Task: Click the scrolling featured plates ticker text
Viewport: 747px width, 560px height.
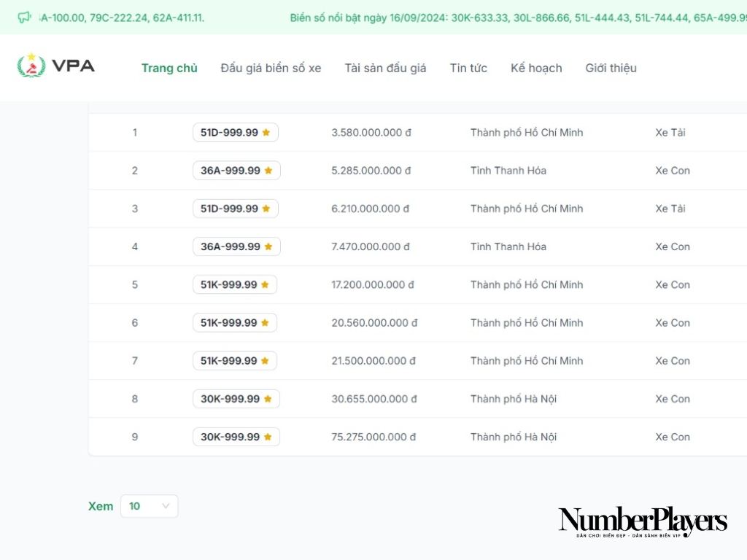Action: (x=511, y=17)
